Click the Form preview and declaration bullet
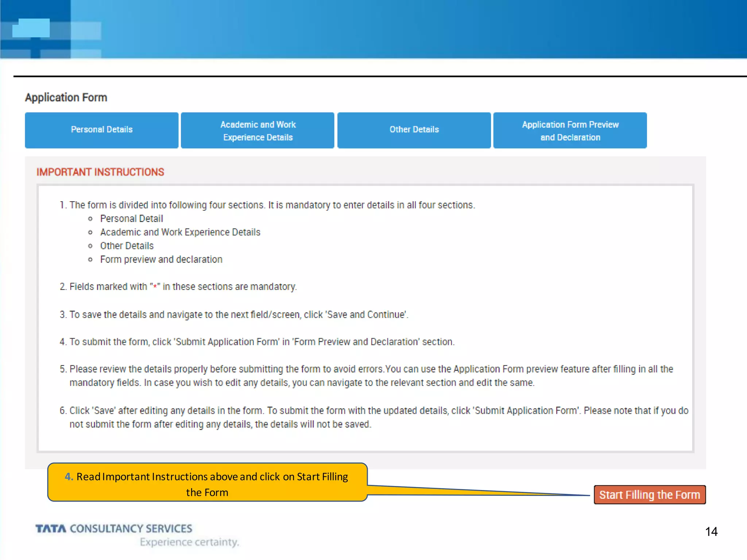The width and height of the screenshot is (747, 560). point(161,260)
